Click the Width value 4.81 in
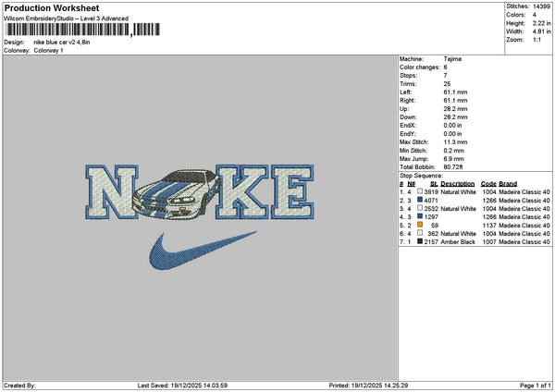The height and width of the screenshot is (392, 555). click(541, 31)
